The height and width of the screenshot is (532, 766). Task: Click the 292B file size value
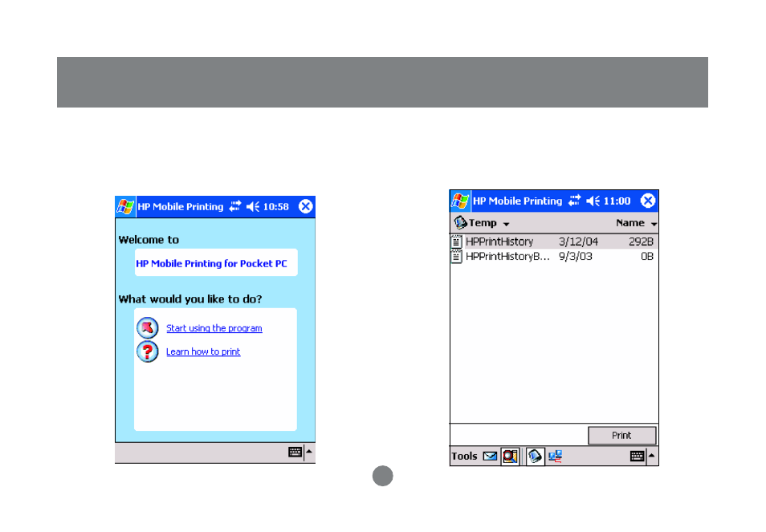pos(641,242)
